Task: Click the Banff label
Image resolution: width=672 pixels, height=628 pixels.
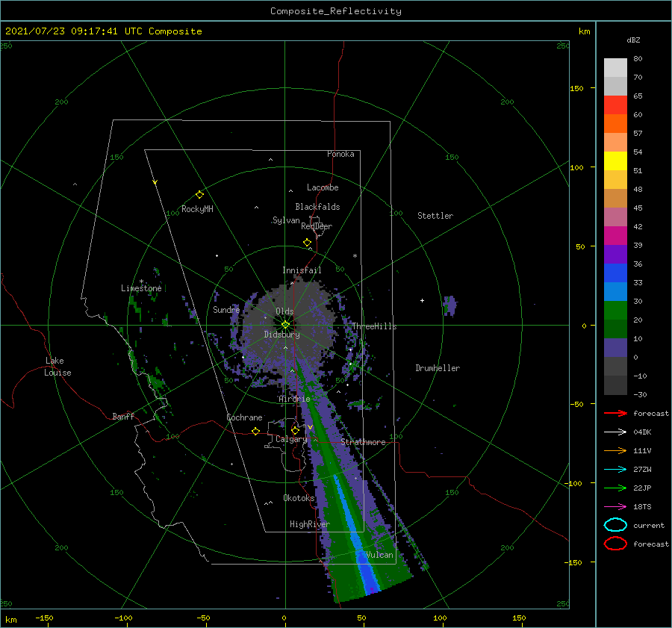Action: (x=123, y=416)
